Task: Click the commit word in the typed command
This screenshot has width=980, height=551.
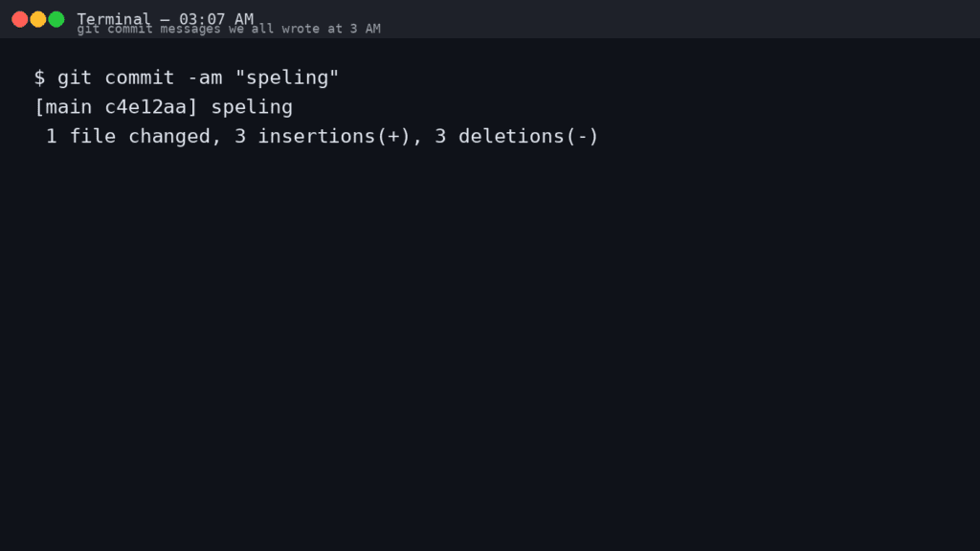Action: [x=142, y=77]
